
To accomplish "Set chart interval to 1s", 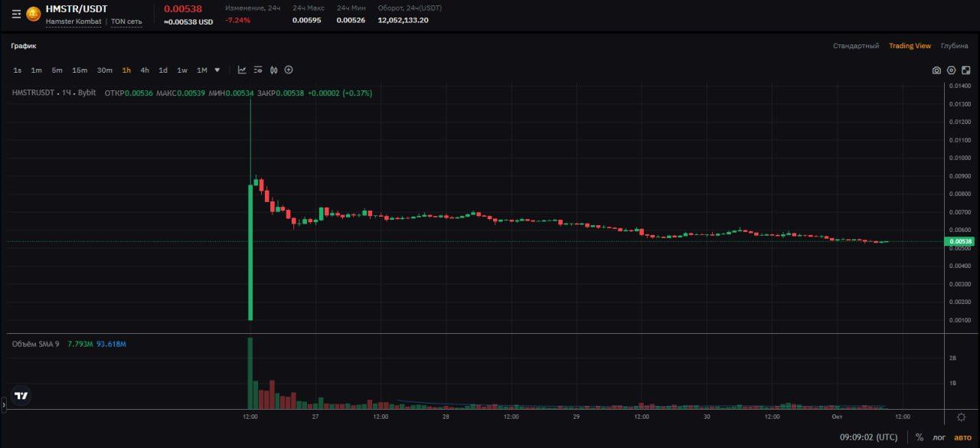I will [18, 70].
